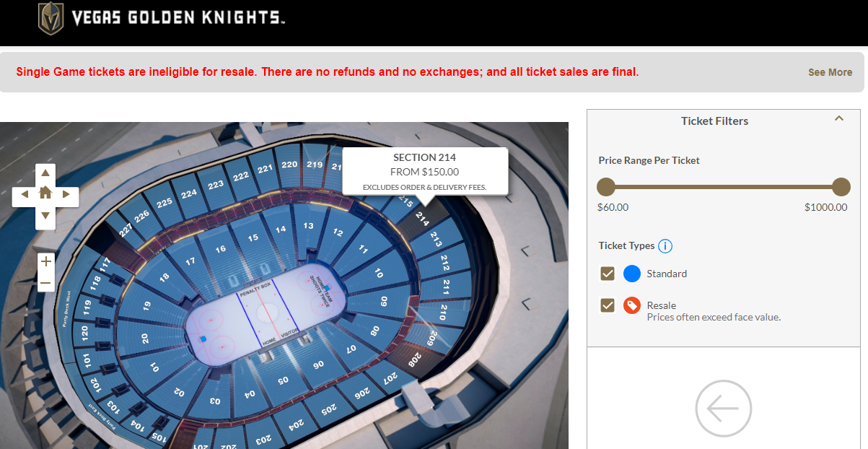The height and width of the screenshot is (449, 868).
Task: Uncheck the Resale ticket type checkbox
Action: pyautogui.click(x=608, y=305)
